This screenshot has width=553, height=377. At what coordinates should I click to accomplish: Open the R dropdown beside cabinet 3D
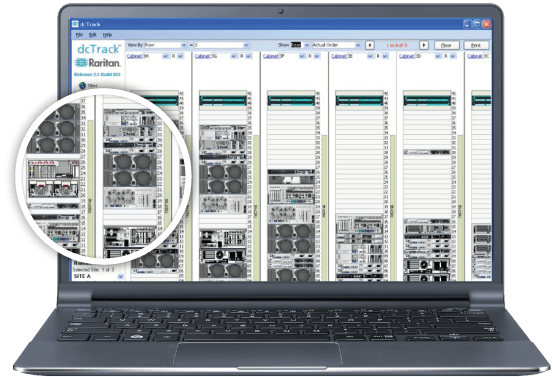(453, 56)
